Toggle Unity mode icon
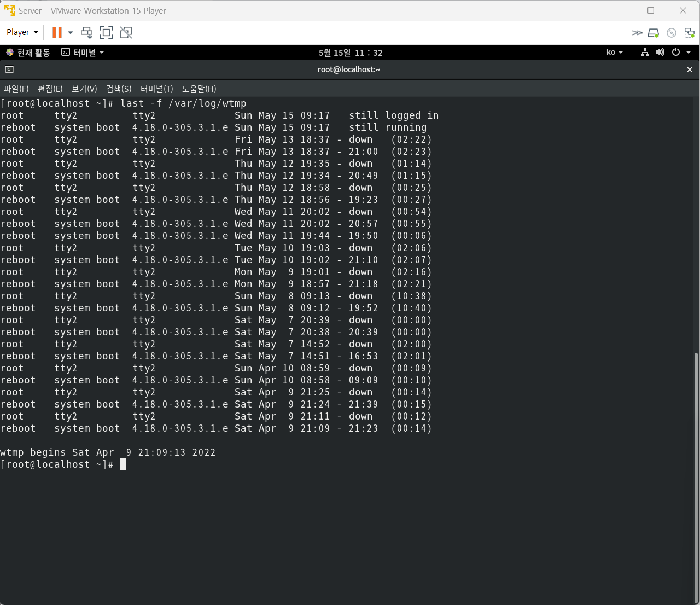Screen dimensions: 700x605 coord(126,32)
